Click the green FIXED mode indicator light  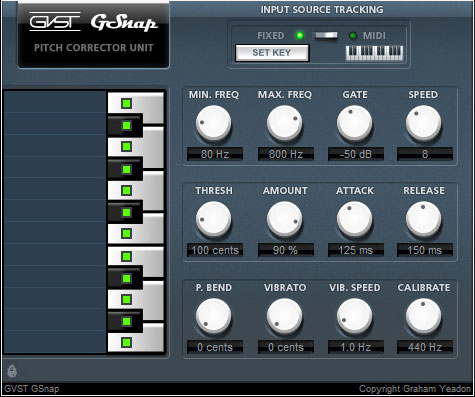tap(300, 35)
